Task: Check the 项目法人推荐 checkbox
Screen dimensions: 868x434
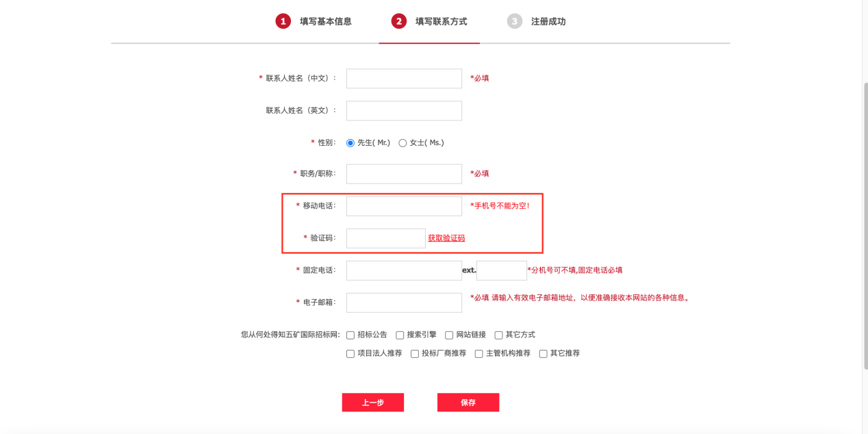Action: (x=350, y=354)
